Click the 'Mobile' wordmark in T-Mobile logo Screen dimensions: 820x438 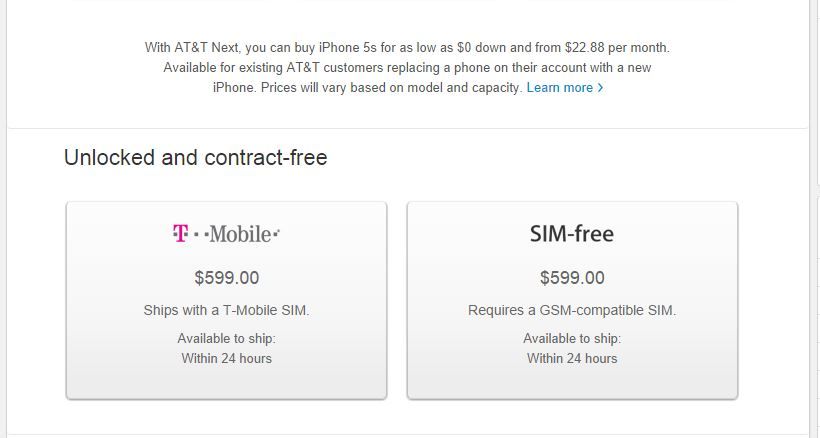241,234
